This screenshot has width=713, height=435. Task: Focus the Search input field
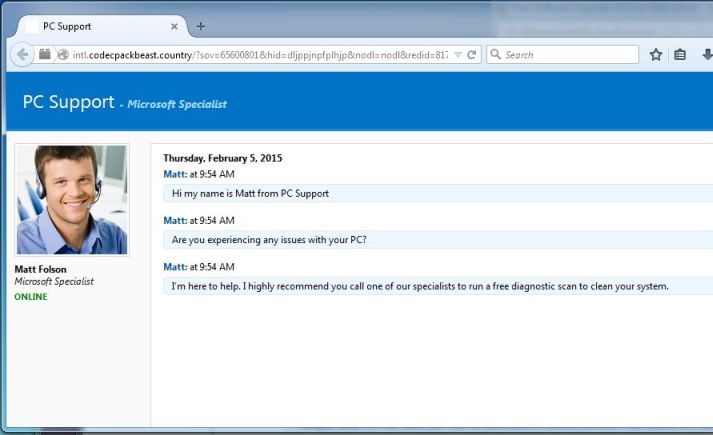pyautogui.click(x=563, y=55)
